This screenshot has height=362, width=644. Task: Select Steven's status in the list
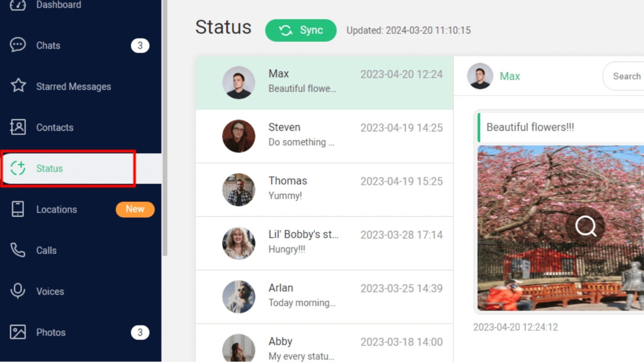pos(325,136)
